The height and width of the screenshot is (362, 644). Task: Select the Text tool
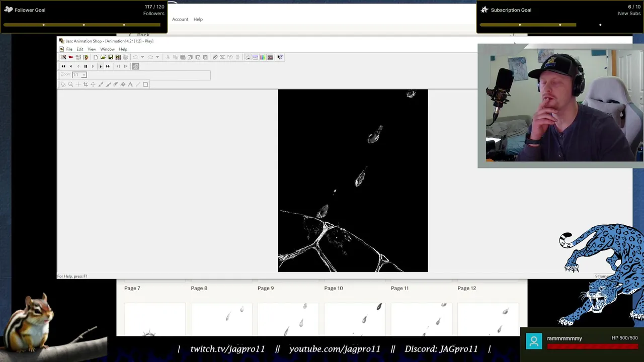[x=130, y=84]
